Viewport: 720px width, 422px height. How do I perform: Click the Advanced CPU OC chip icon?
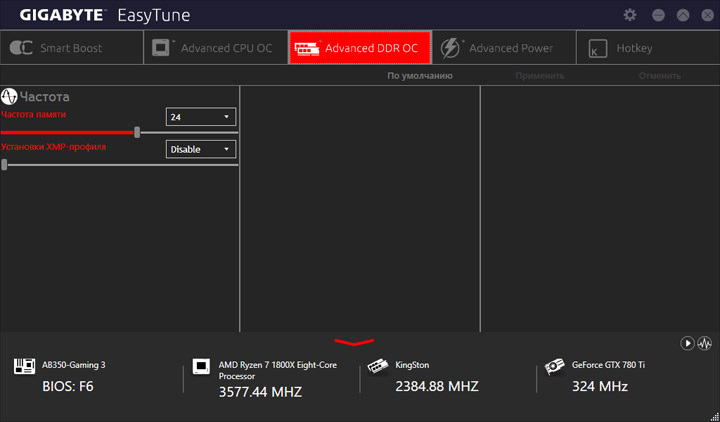tap(161, 48)
